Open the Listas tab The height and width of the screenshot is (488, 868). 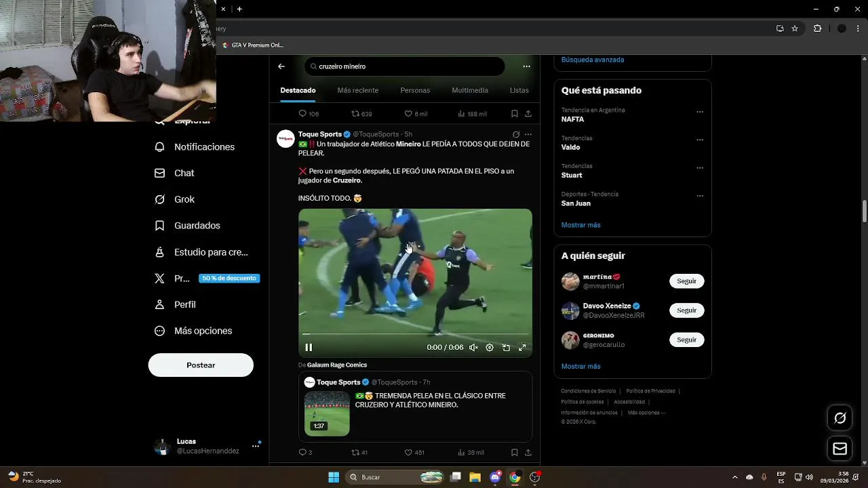pos(519,90)
